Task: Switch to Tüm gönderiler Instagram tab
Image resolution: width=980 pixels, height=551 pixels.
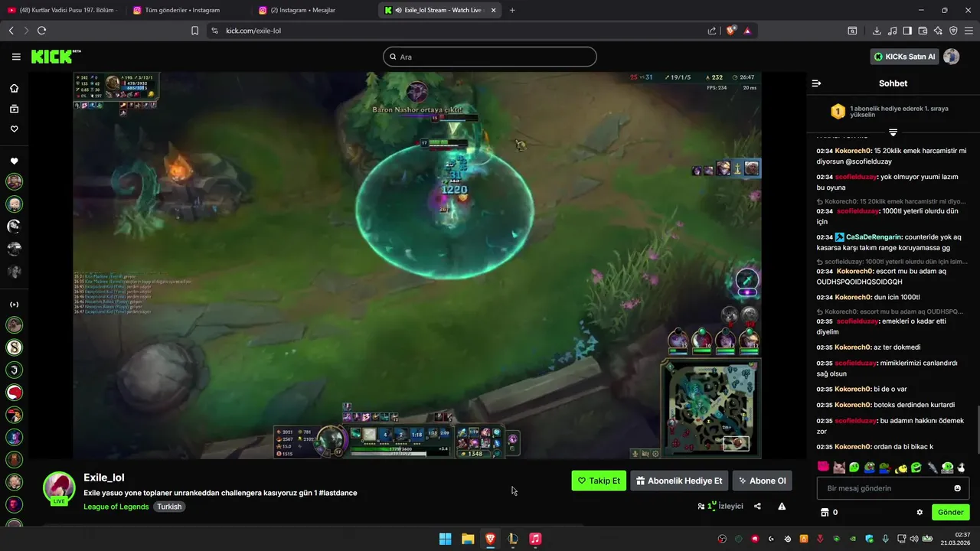Action: (x=188, y=10)
